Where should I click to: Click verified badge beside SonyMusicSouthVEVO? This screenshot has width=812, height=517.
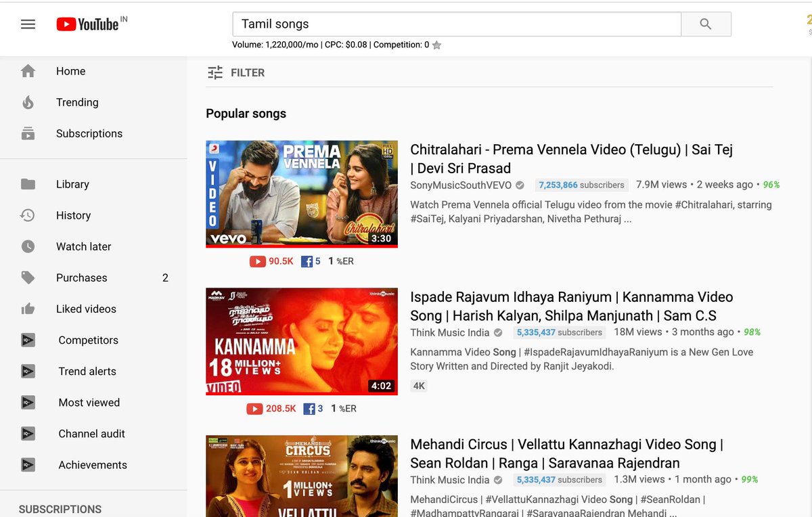tap(520, 185)
